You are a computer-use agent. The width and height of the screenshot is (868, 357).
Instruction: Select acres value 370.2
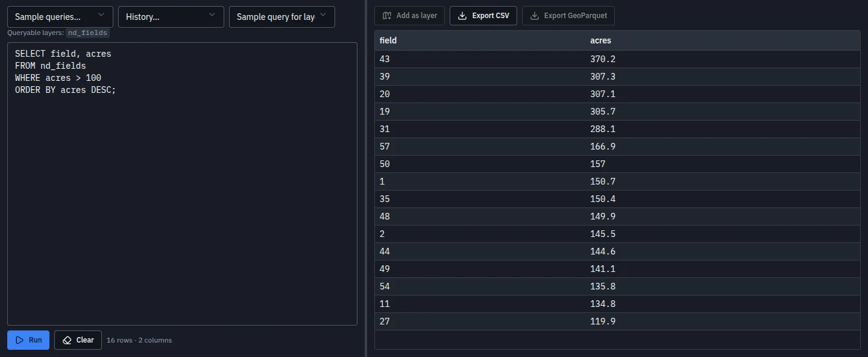click(x=722, y=59)
